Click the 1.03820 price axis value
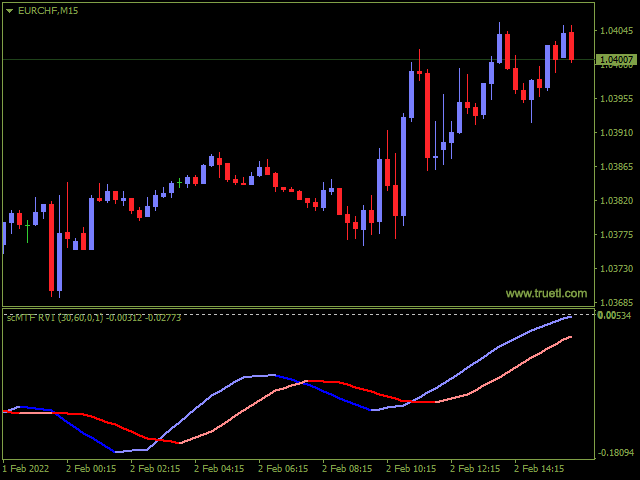Image resolution: width=640 pixels, height=480 pixels. coord(616,200)
